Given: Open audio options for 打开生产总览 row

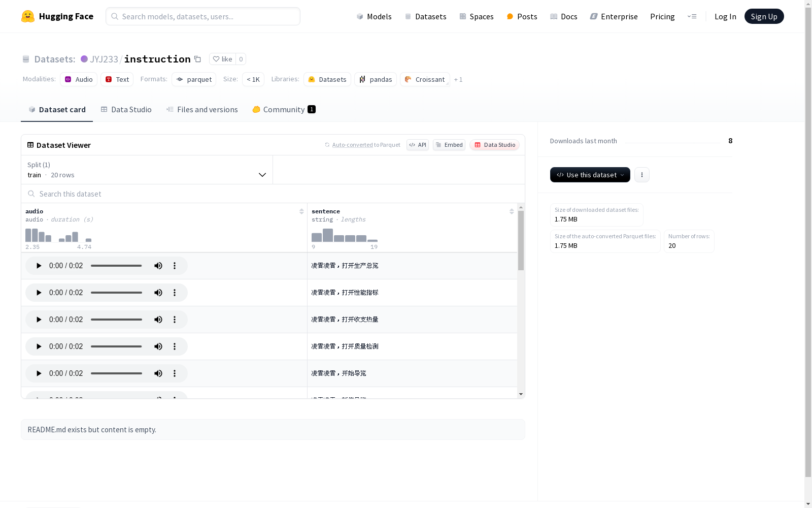Looking at the screenshot, I should (x=175, y=266).
